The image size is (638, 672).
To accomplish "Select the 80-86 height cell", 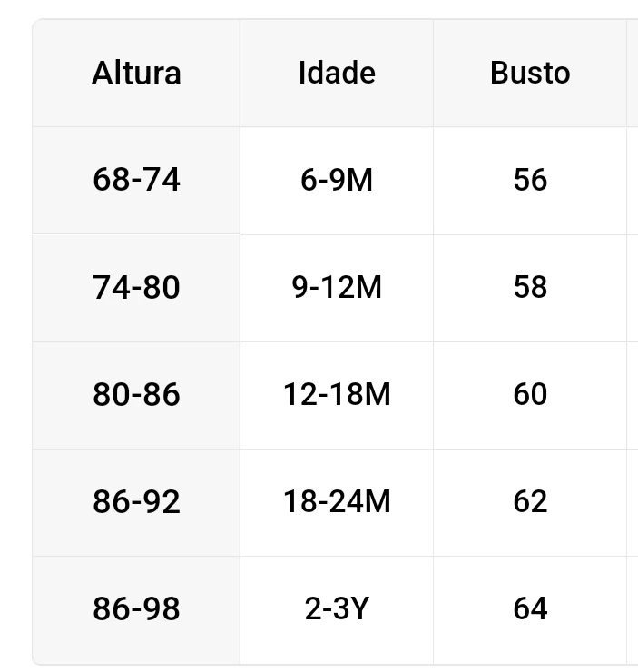I will (x=136, y=394).
